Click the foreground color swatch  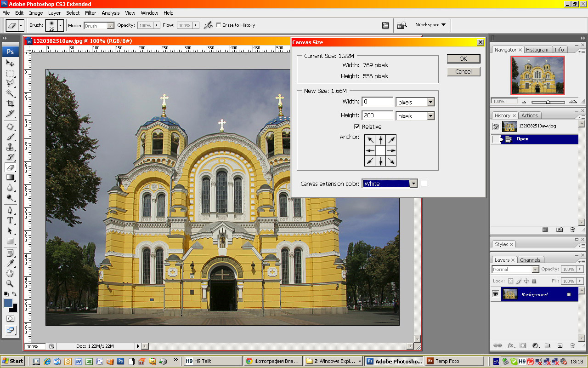click(8, 303)
